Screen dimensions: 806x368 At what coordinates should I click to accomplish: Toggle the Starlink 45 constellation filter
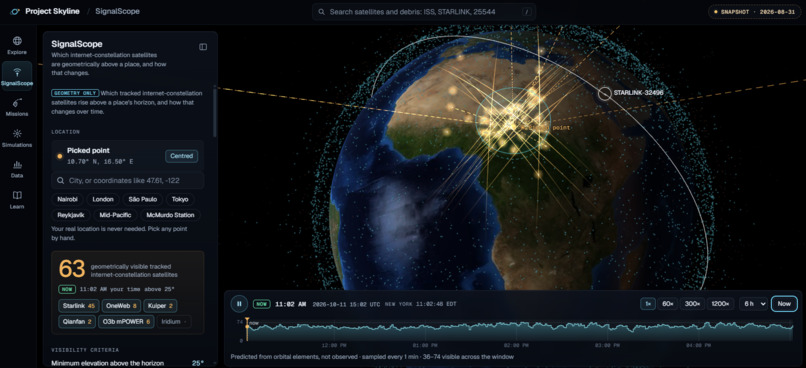79,306
